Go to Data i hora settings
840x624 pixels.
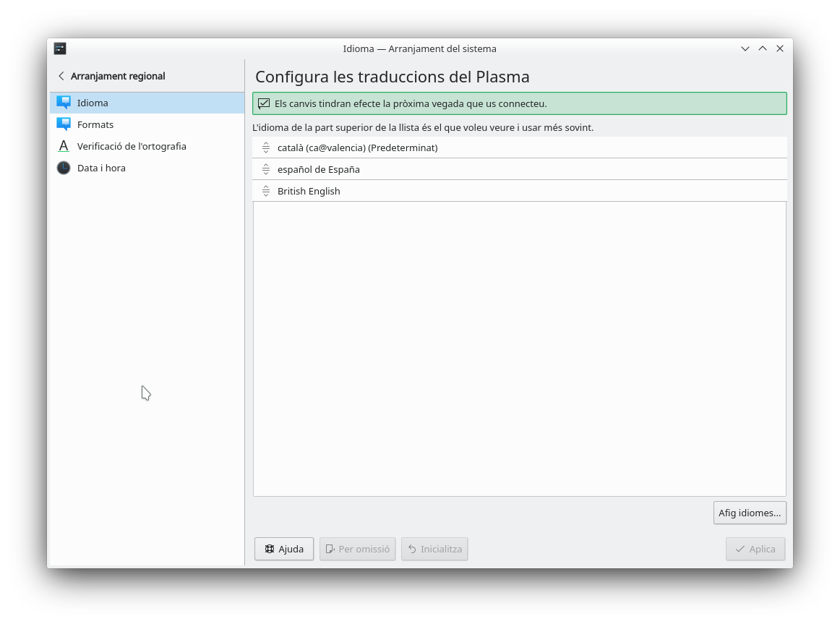tap(101, 168)
